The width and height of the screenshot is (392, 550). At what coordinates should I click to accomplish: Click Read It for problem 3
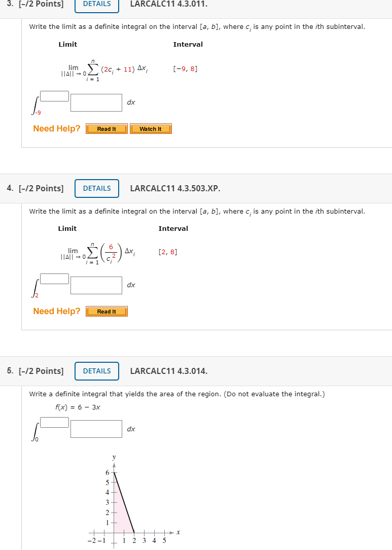(x=106, y=128)
